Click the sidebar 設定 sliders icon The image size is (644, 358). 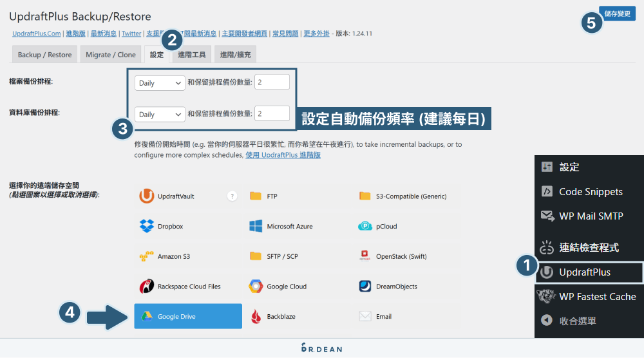point(547,167)
